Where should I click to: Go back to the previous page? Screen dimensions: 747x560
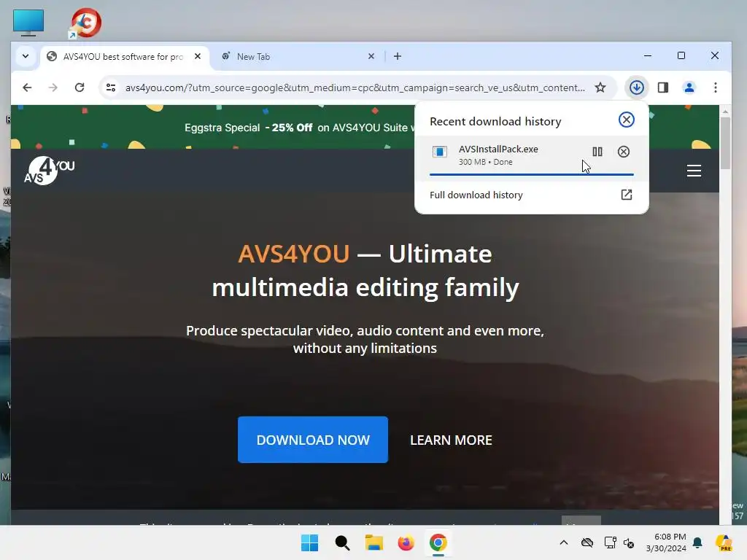coord(27,87)
